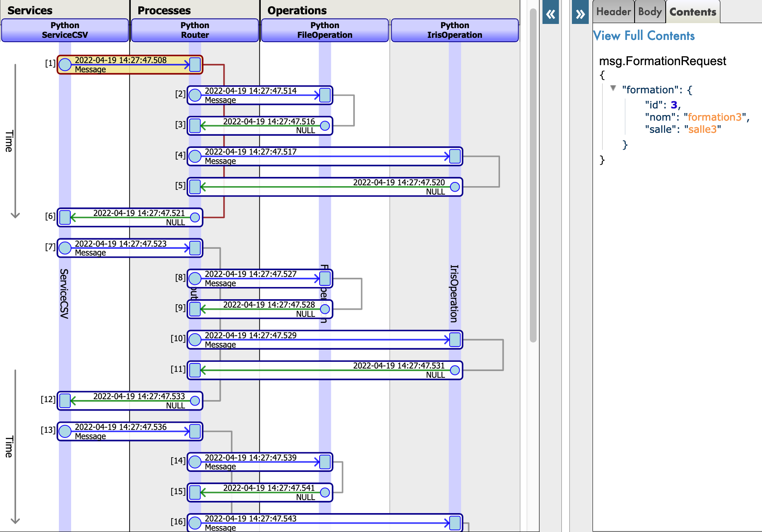The image size is (762, 532).
Task: Select NULL response [15] at 14:27:47.541
Action: [x=260, y=492]
